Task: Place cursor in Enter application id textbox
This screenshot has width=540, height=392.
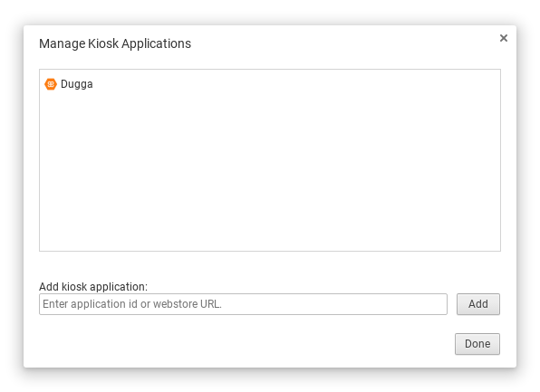Action: [243, 304]
